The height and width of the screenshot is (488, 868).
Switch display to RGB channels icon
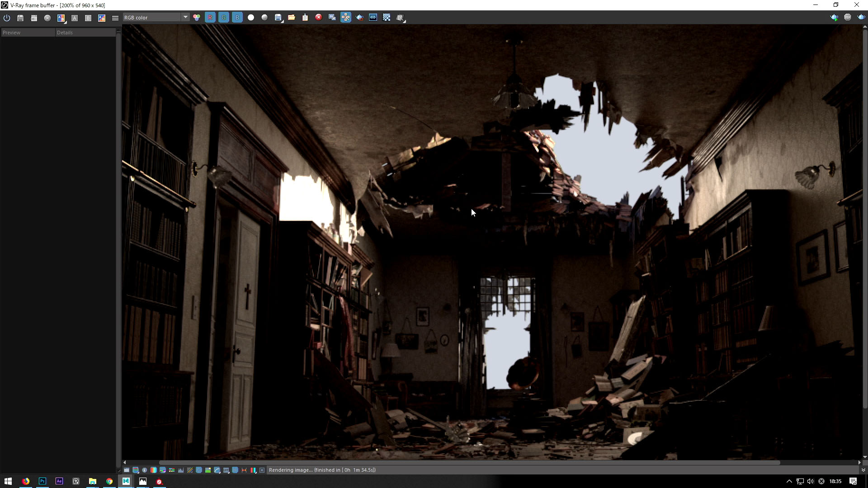coord(197,18)
